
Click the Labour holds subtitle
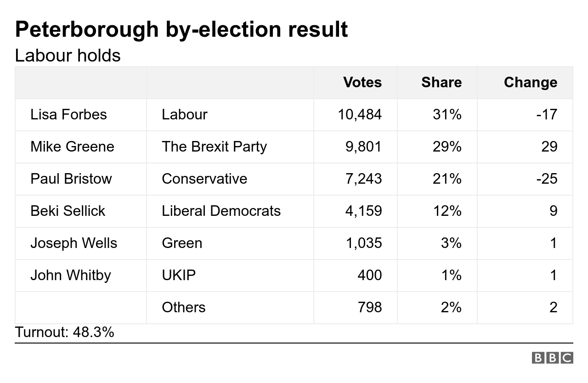pos(68,56)
